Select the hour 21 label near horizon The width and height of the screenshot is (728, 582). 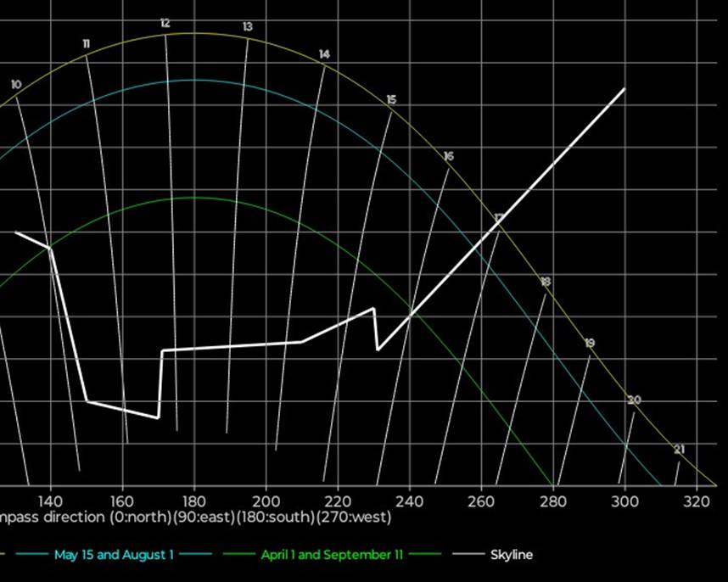pyautogui.click(x=679, y=450)
